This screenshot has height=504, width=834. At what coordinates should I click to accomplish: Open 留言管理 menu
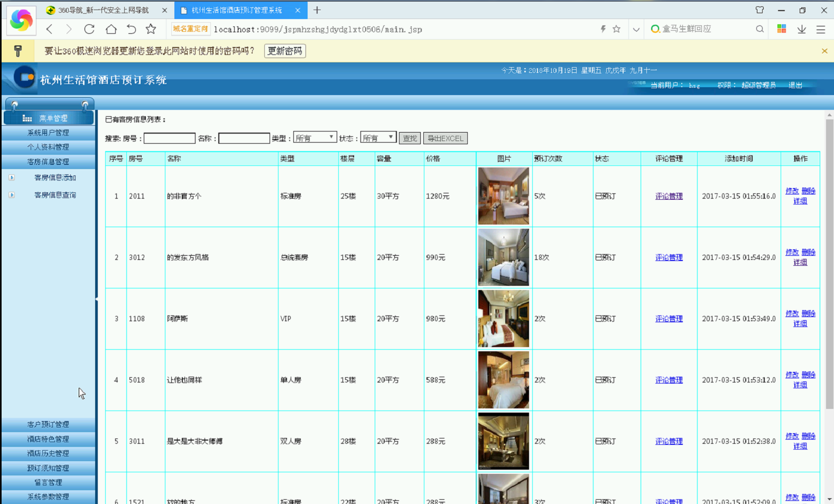(48, 482)
